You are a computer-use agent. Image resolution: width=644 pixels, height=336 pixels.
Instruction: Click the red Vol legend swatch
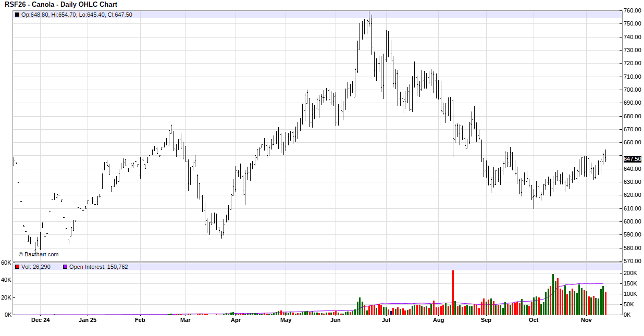17,267
